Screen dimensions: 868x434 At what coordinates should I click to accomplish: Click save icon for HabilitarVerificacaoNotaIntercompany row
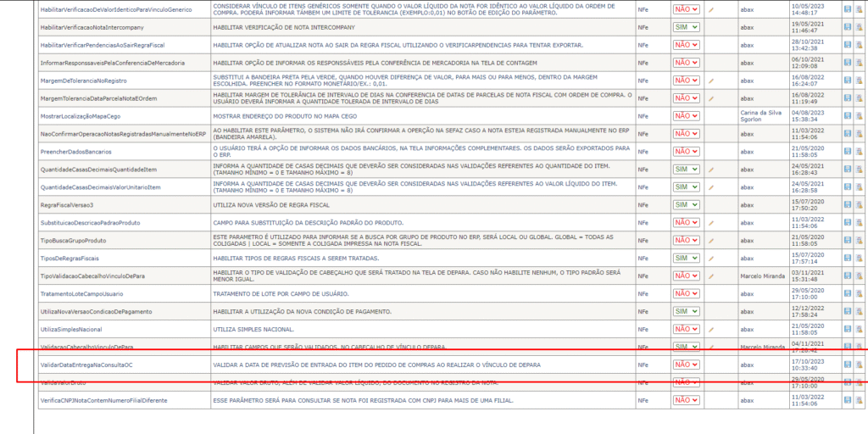tap(847, 27)
